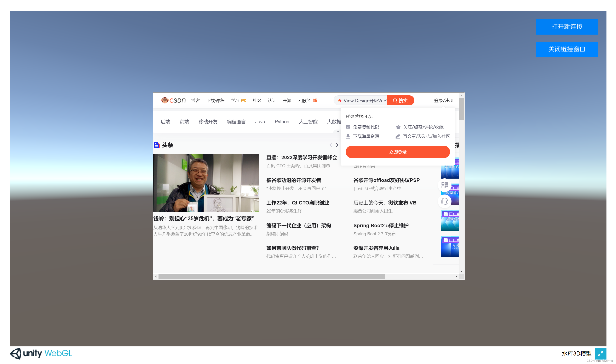Open the 博客 menu in the navigation bar

195,100
